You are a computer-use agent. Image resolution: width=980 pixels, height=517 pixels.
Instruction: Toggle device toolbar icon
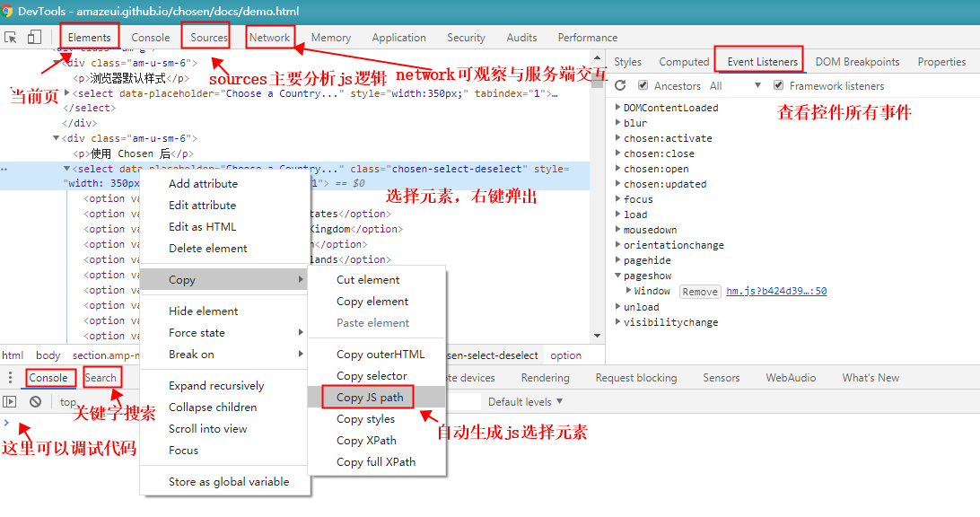pyautogui.click(x=34, y=38)
